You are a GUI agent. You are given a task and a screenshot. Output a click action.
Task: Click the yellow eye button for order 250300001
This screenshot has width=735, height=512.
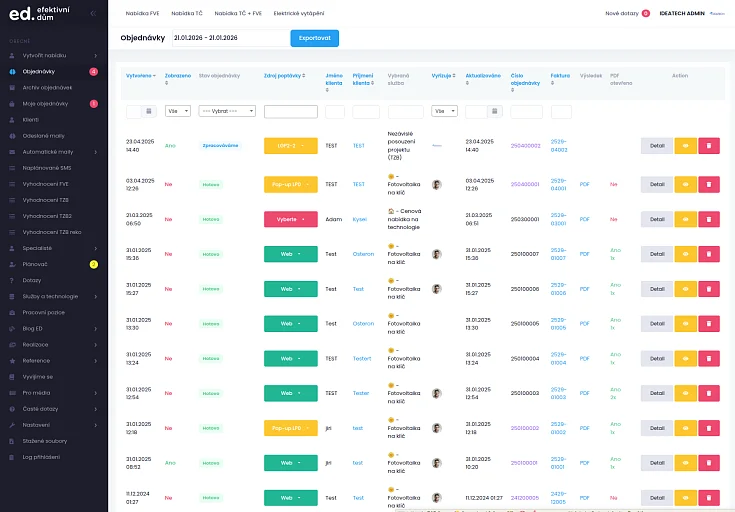click(x=685, y=219)
